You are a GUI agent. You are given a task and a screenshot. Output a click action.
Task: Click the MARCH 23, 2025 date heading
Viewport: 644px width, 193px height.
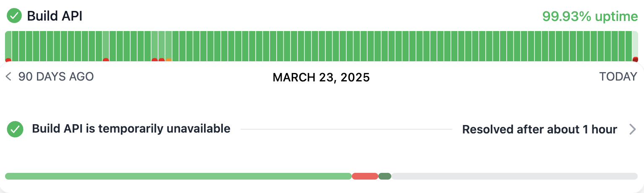click(x=321, y=77)
